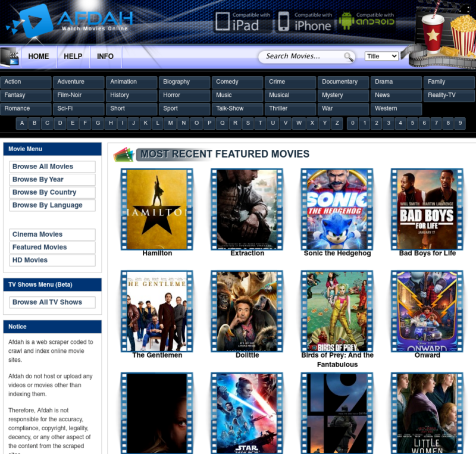Select the Talk-Show genre
Viewport: 476px width, 454px height.
pyautogui.click(x=237, y=109)
